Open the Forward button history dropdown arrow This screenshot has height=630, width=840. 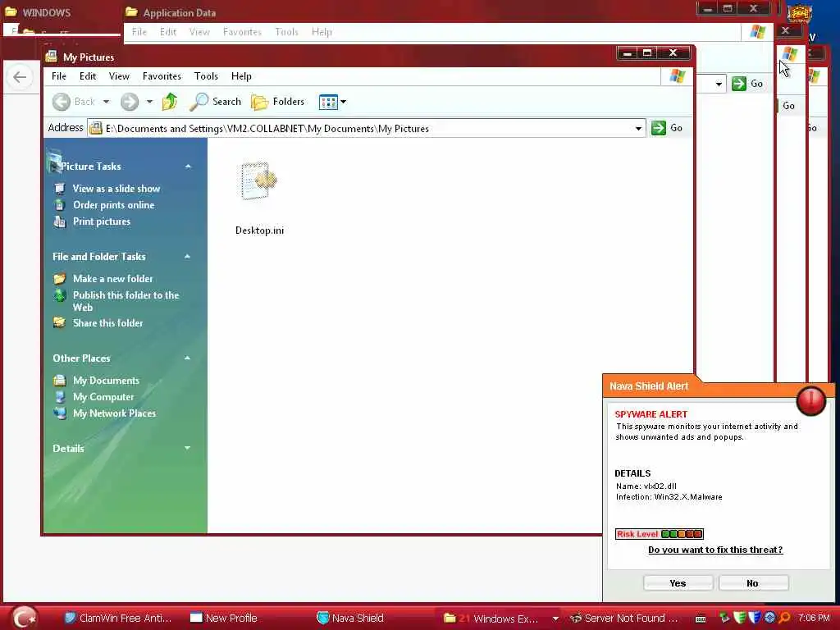tap(149, 102)
